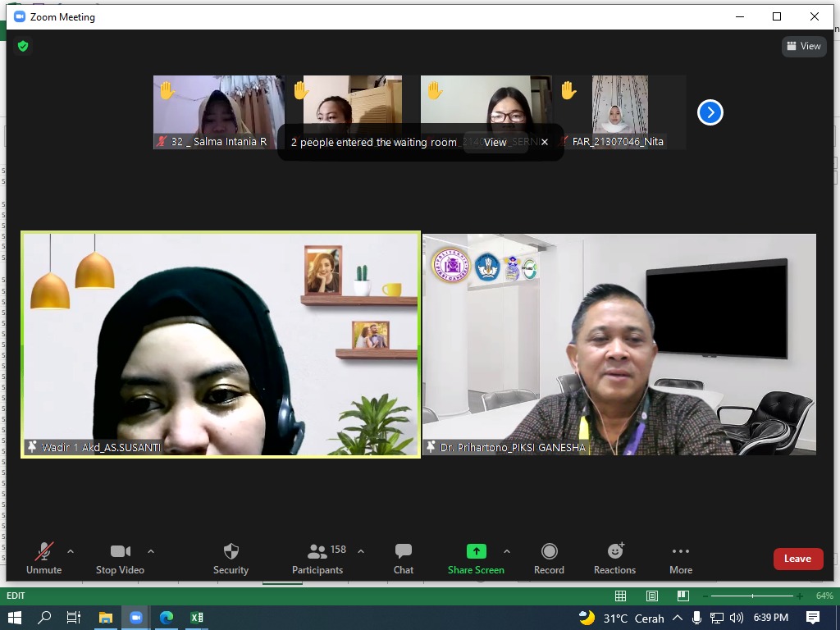The width and height of the screenshot is (840, 630).
Task: Switch Excel to Page Break Preview
Action: pyautogui.click(x=682, y=596)
